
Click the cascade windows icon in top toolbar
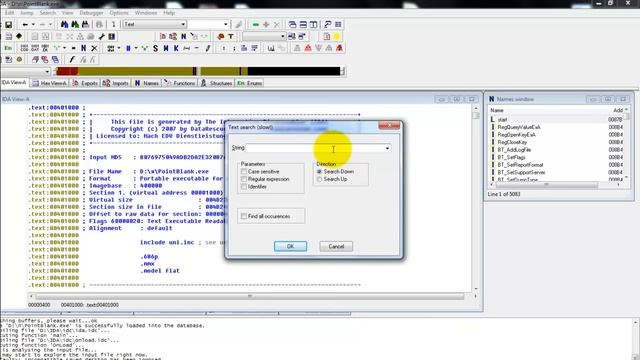tap(292, 24)
